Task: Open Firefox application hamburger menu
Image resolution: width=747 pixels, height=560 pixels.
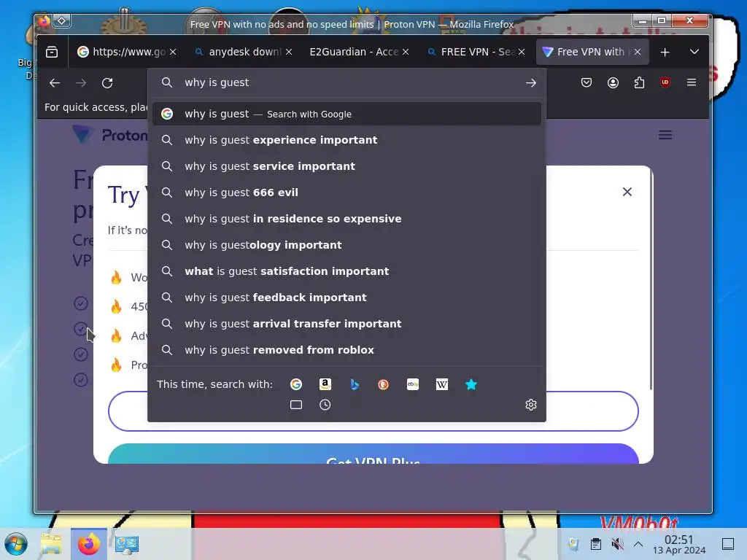Action: pos(692,82)
